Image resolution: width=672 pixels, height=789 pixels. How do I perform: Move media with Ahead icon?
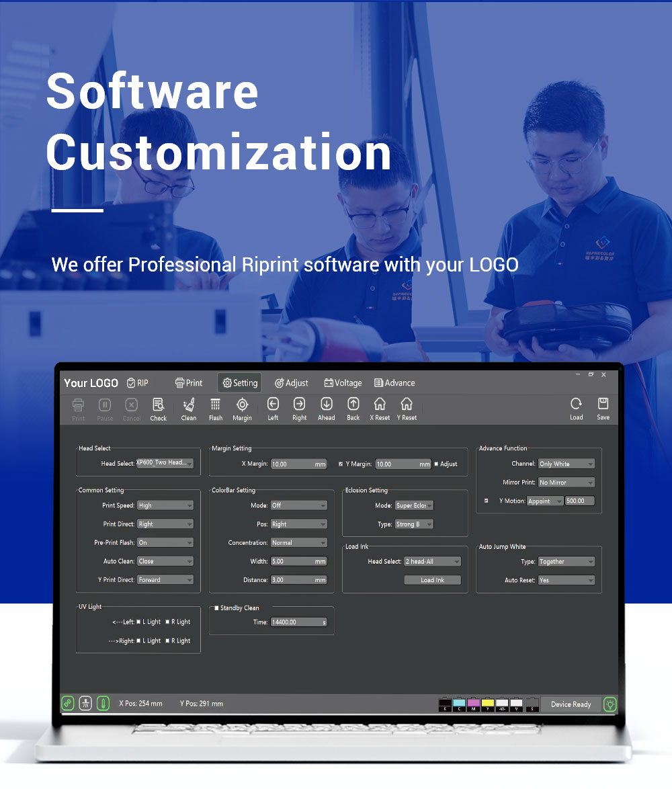(x=327, y=409)
